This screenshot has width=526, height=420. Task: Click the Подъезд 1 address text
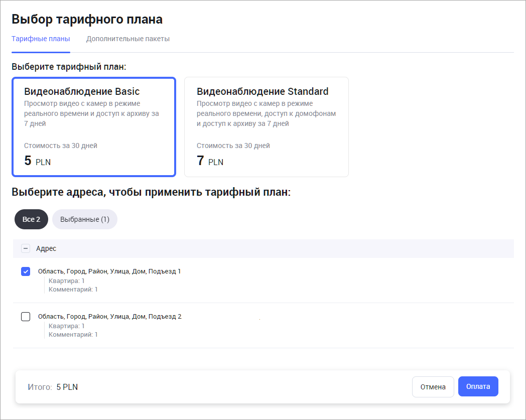(109, 271)
